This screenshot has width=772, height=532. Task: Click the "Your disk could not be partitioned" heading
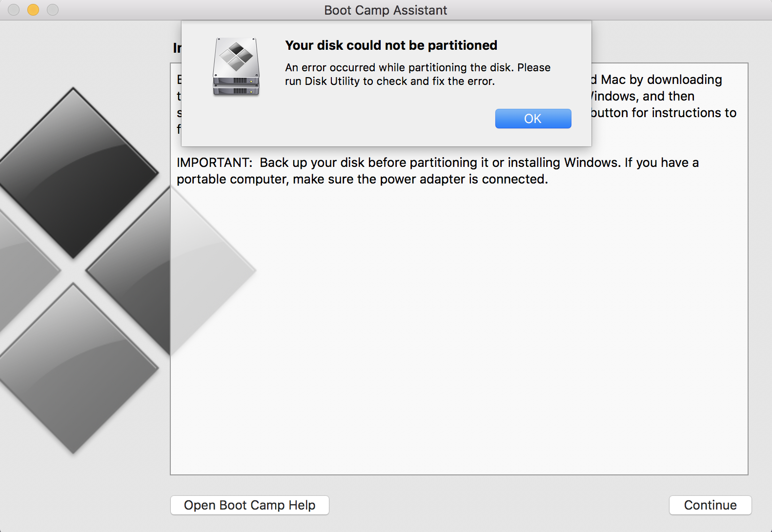391,45
